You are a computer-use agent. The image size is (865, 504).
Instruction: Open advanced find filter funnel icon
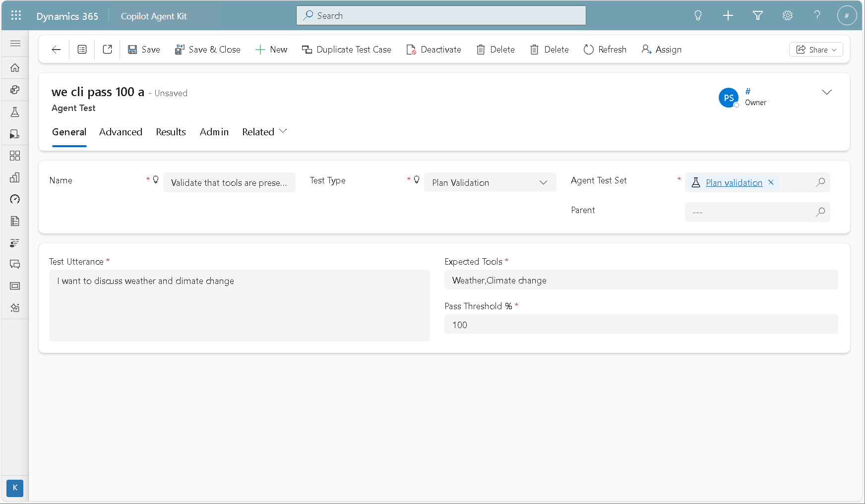click(x=757, y=16)
